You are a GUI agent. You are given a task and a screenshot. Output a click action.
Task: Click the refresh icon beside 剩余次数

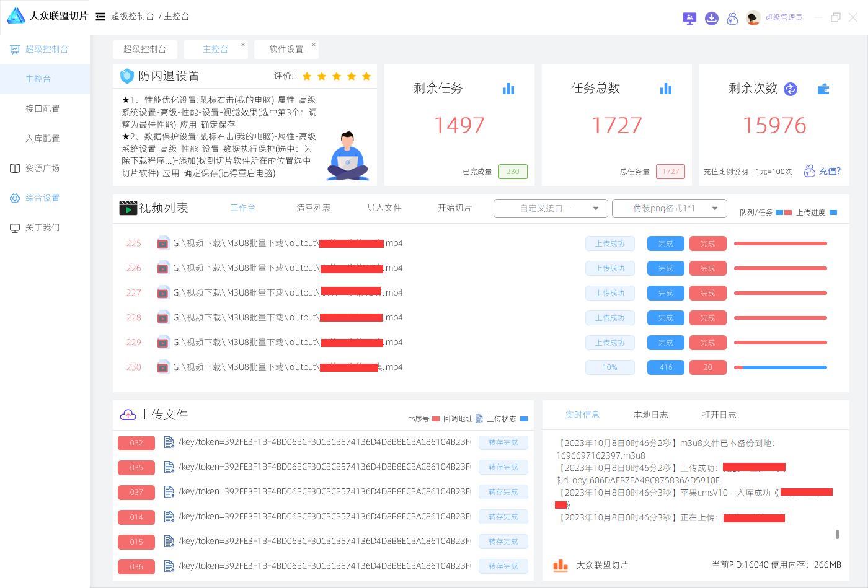[790, 89]
